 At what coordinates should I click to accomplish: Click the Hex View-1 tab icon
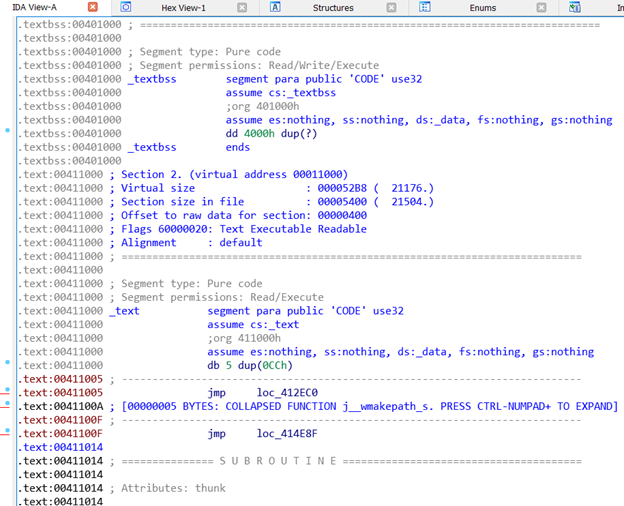(126, 7)
